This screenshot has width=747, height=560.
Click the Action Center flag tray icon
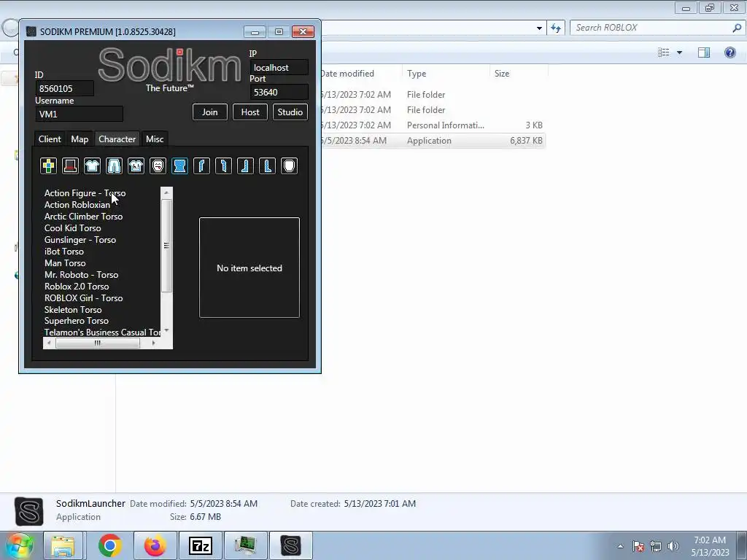pyautogui.click(x=638, y=546)
